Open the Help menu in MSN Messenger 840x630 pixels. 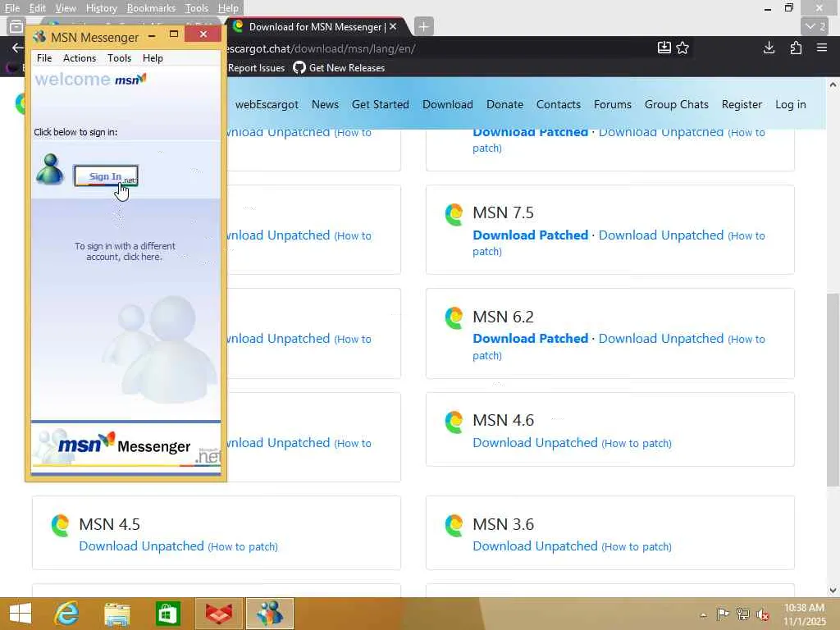click(153, 58)
